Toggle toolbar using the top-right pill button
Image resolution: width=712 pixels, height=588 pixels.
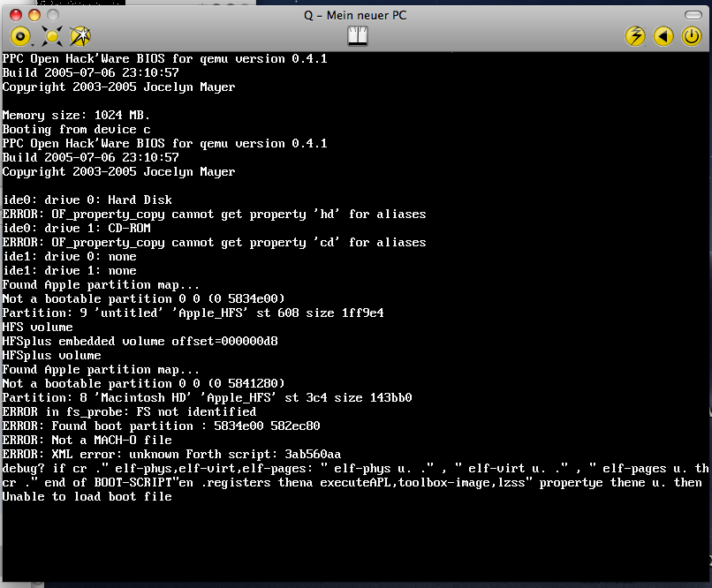[693, 15]
